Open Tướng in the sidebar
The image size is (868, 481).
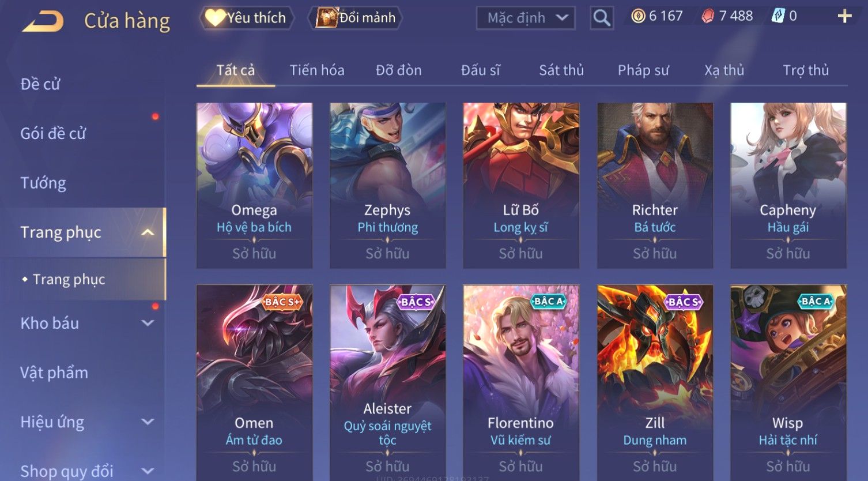[43, 183]
